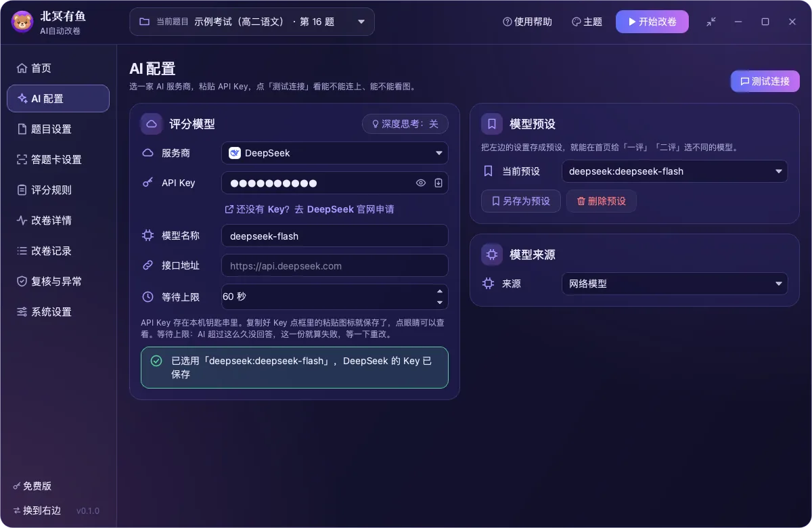Increase 等待上限 with up arrow
Image resolution: width=812 pixels, height=528 pixels.
[440, 290]
